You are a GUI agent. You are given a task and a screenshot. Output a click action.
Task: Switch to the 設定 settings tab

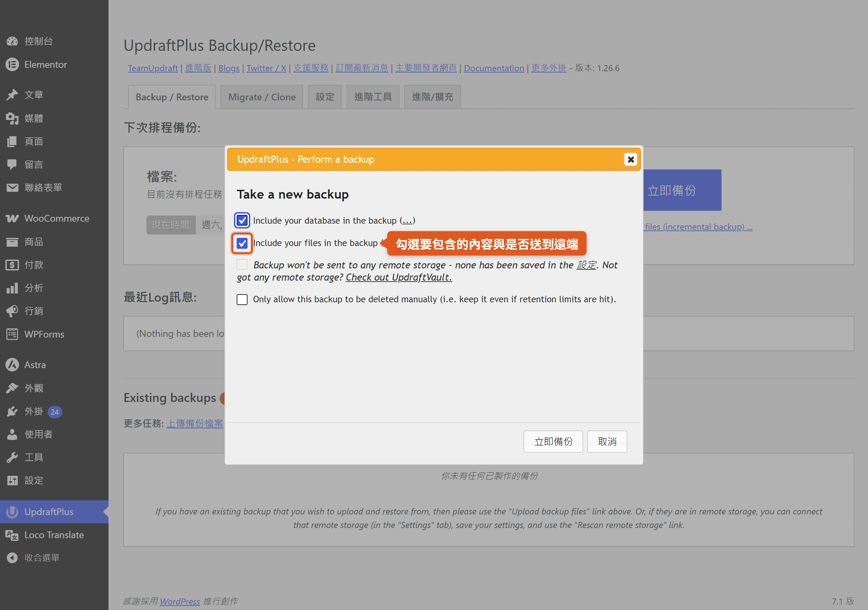(x=325, y=97)
